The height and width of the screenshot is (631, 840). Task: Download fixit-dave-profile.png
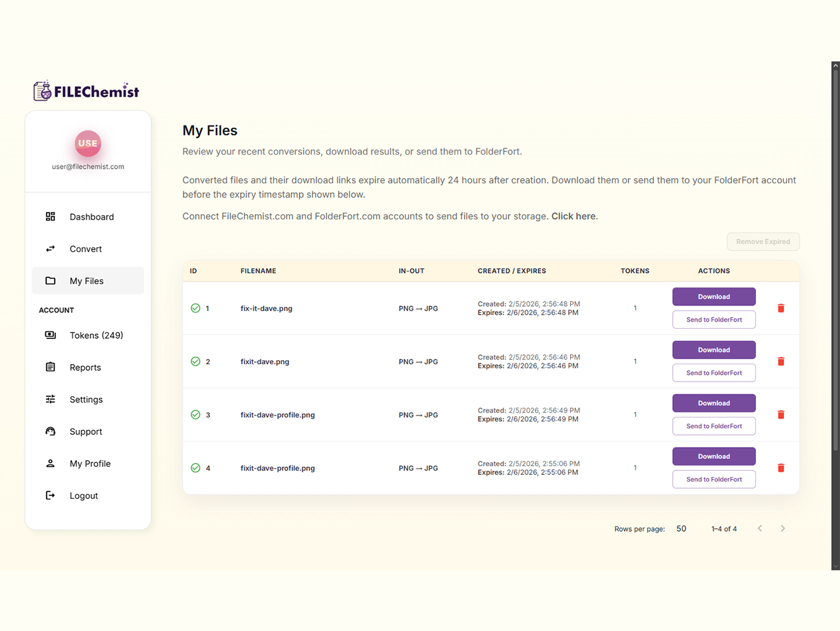tap(714, 403)
